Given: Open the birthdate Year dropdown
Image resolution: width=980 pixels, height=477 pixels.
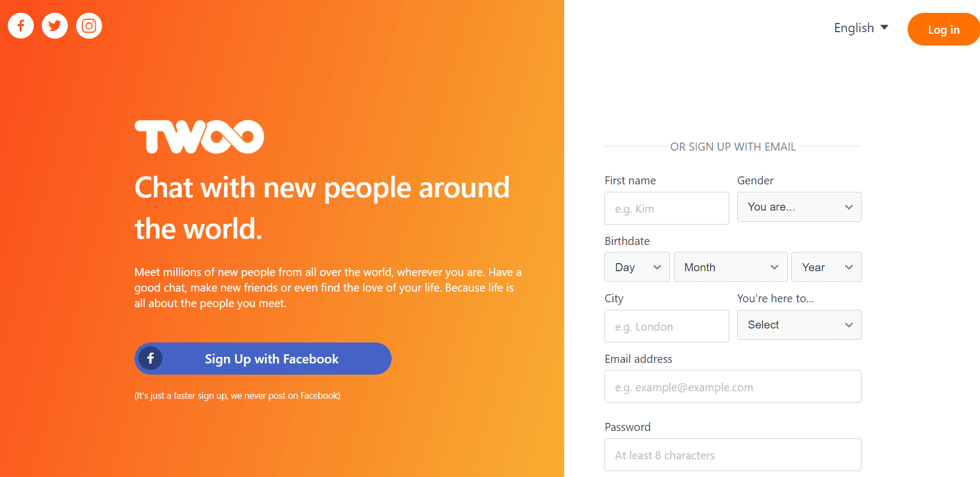Looking at the screenshot, I should [x=826, y=267].
